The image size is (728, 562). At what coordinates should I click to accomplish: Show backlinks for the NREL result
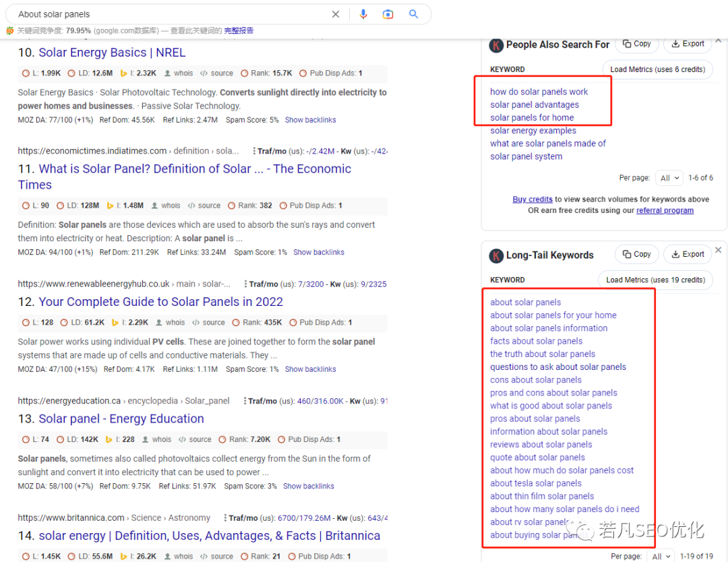click(311, 120)
